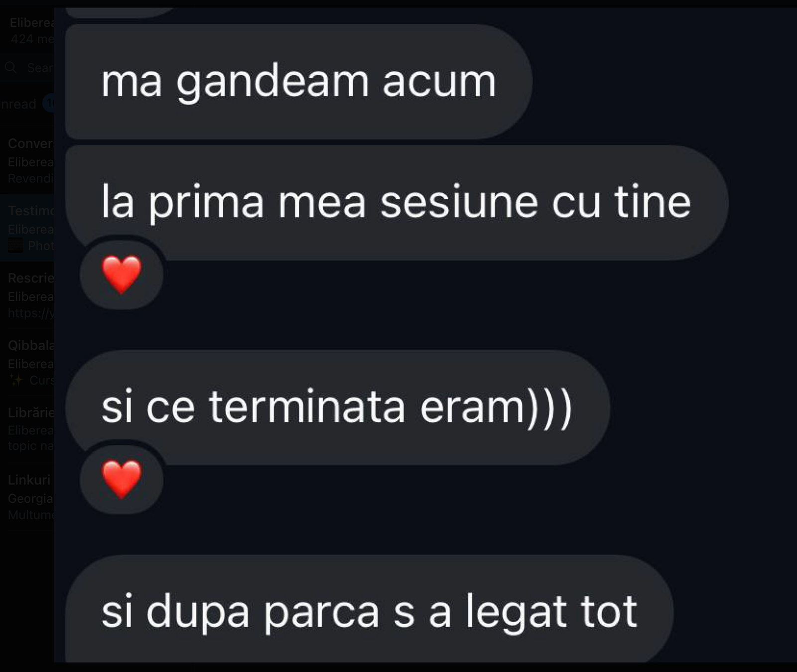The width and height of the screenshot is (797, 672).
Task: Click the sparkle emoji in Qibbala topic
Action: 16,380
